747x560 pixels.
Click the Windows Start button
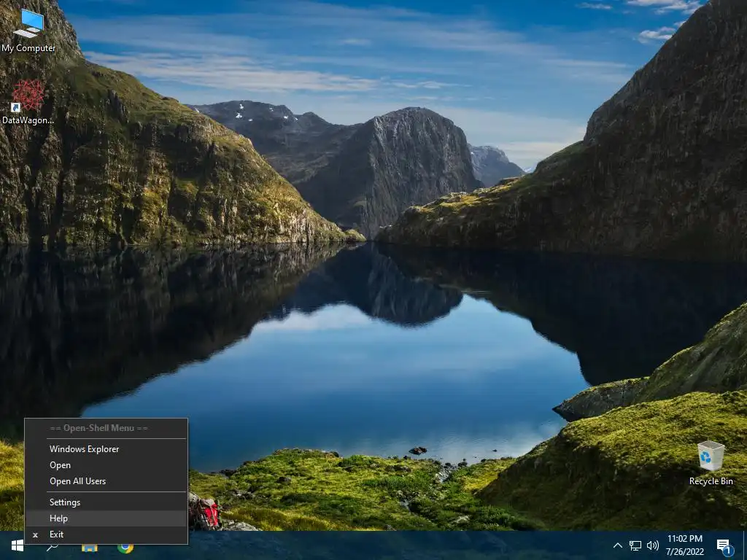(18, 545)
